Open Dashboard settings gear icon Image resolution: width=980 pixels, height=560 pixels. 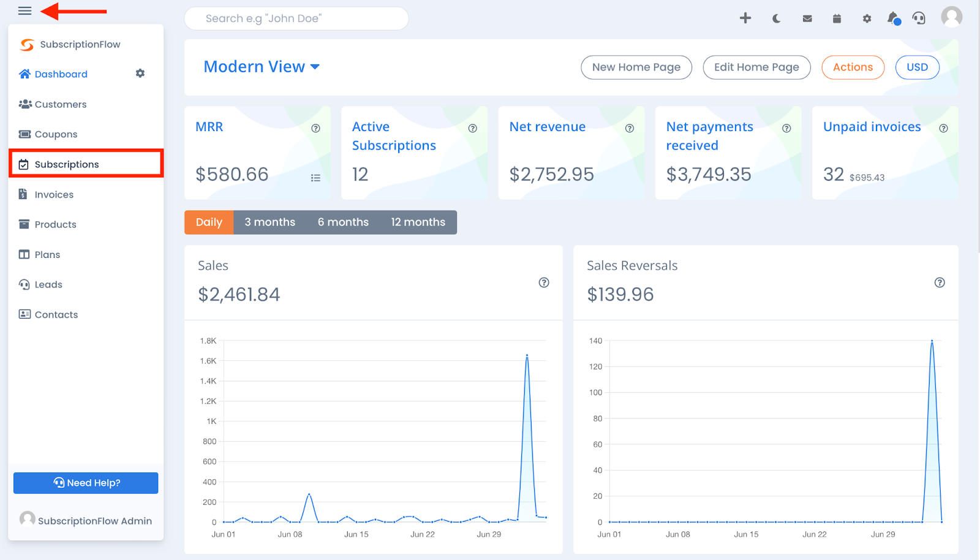[x=140, y=74]
